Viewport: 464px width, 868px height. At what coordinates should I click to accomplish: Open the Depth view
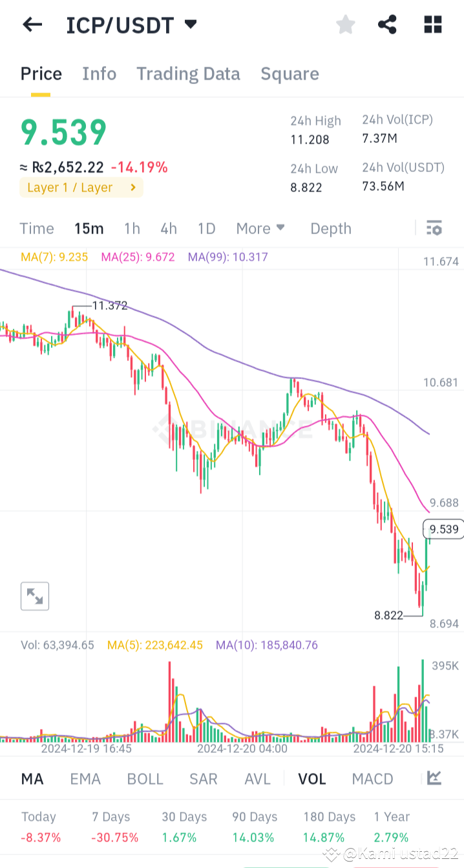pyautogui.click(x=330, y=228)
